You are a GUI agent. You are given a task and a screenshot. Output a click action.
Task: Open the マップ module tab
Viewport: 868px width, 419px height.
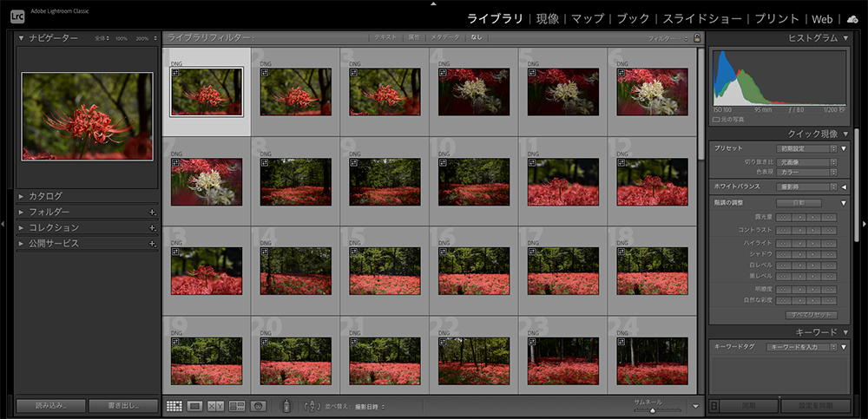pyautogui.click(x=589, y=18)
